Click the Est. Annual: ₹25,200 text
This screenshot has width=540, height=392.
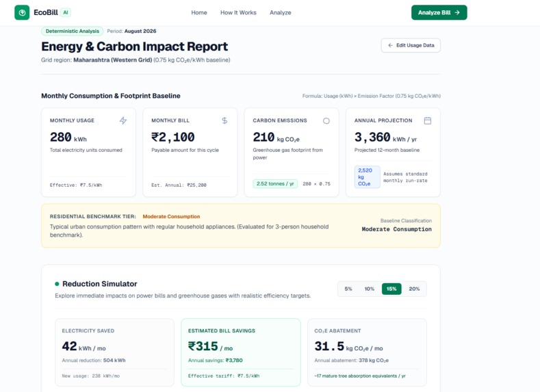[179, 185]
